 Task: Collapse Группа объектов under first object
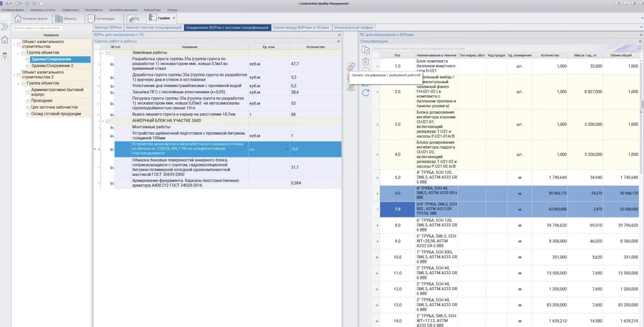[x=18, y=53]
